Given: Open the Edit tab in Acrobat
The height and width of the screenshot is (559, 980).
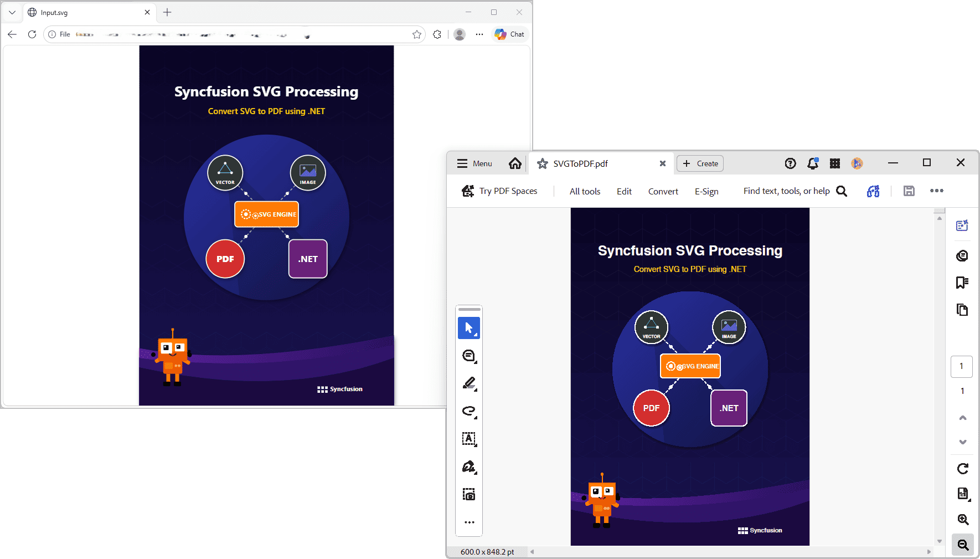Looking at the screenshot, I should 624,191.
